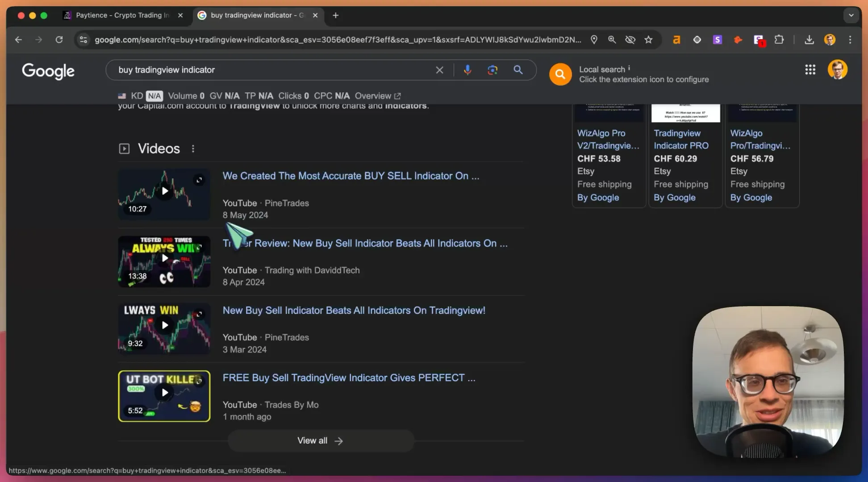Play the UT BOT KILLER video thumbnail

pos(164,396)
